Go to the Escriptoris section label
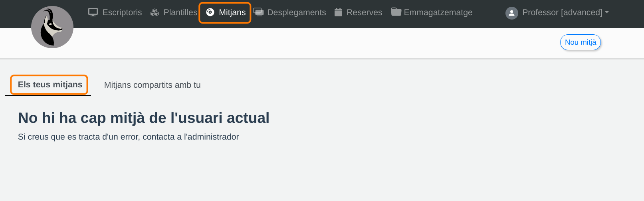 pyautogui.click(x=122, y=12)
